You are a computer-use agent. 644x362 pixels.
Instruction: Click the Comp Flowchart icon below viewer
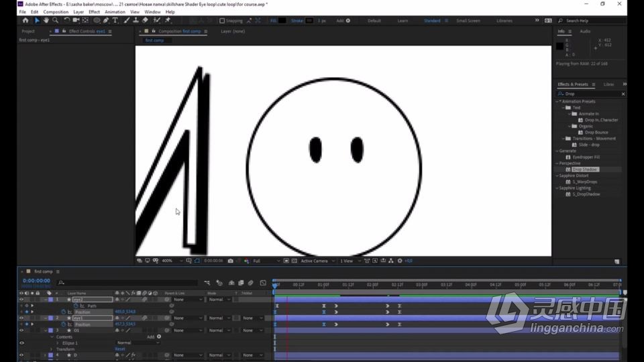(390, 261)
